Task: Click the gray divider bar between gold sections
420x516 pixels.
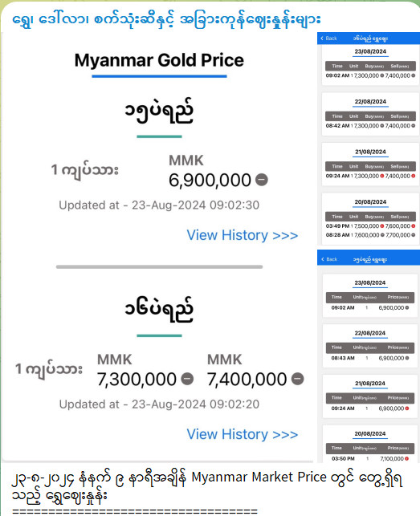Action: pyautogui.click(x=160, y=267)
